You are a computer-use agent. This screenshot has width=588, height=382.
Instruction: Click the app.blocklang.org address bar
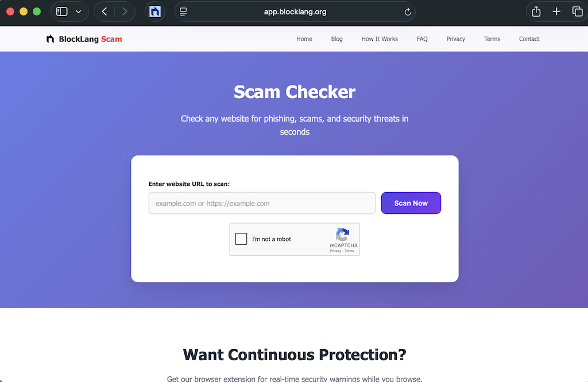pyautogui.click(x=295, y=11)
